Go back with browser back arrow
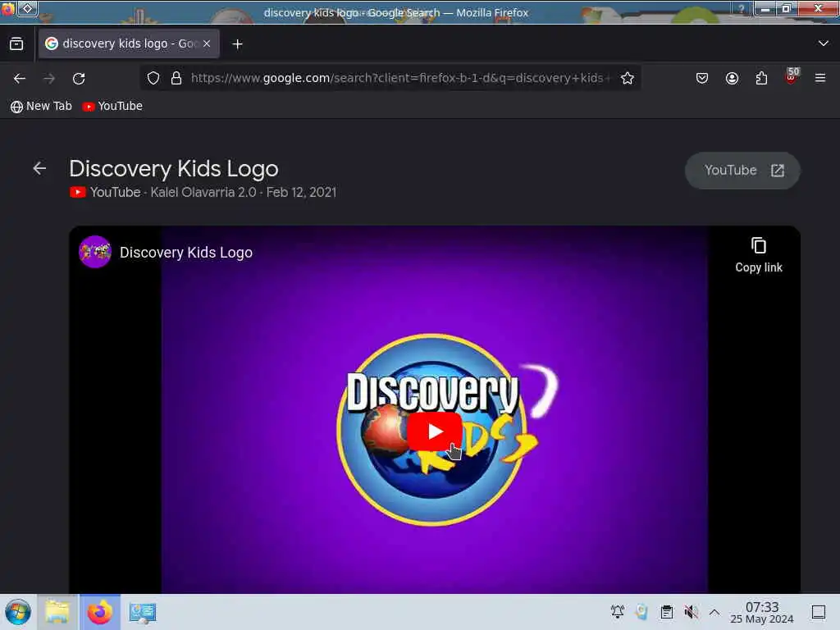 point(20,79)
